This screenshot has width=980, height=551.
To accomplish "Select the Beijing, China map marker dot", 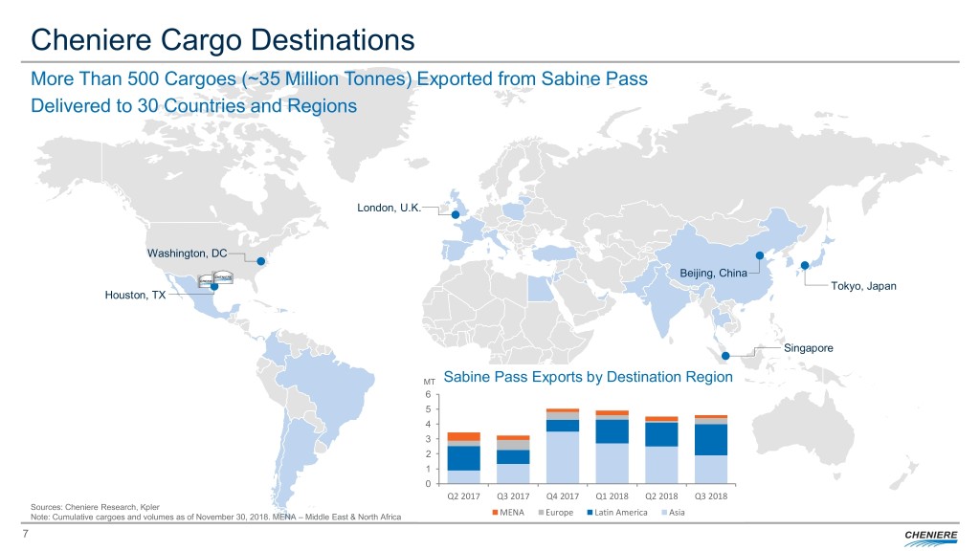I will (759, 255).
